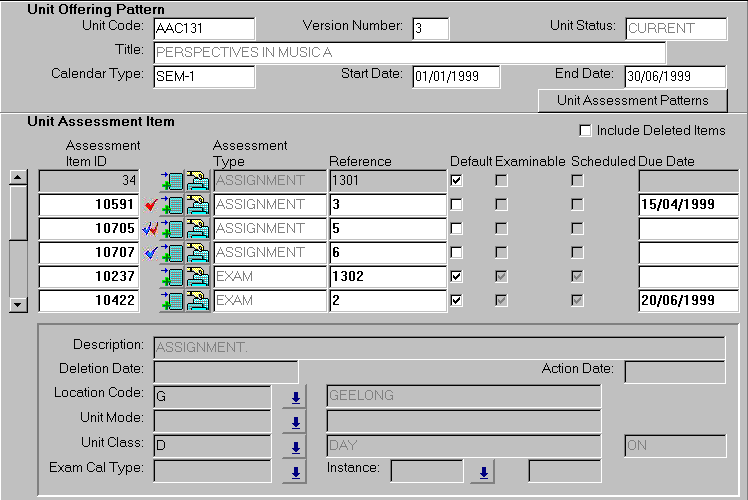
Task: Enable Include Deleted Items checkbox
Action: point(585,131)
